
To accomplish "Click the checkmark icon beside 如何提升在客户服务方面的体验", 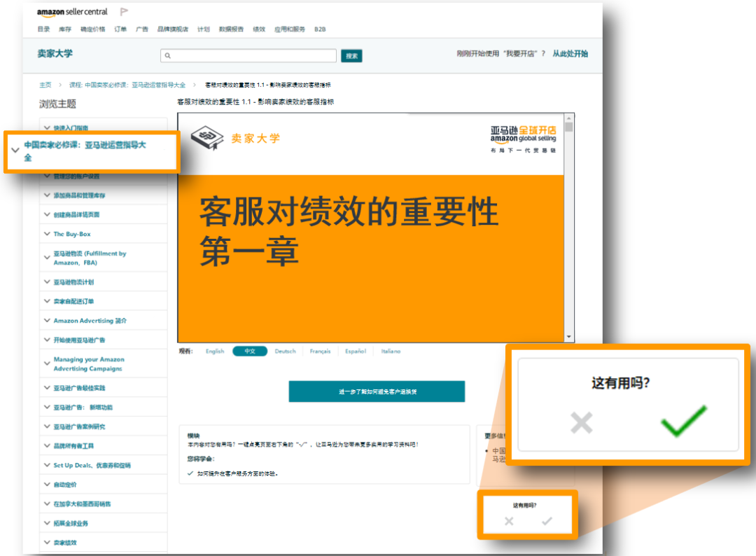I will click(x=189, y=473).
